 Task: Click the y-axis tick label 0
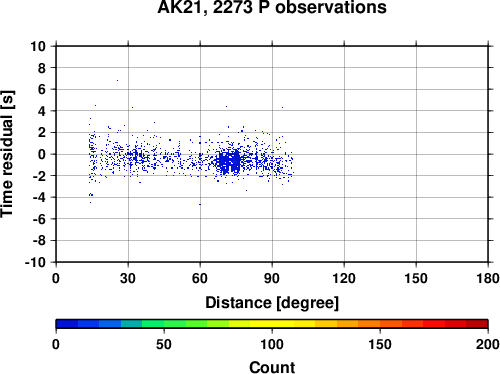click(x=42, y=154)
